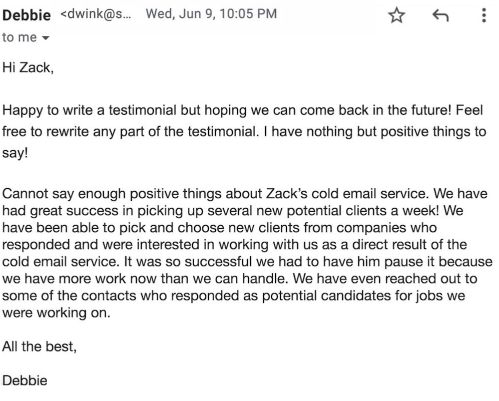The width and height of the screenshot is (499, 401).
Task: Click the sender name Debbie in header
Action: [26, 15]
